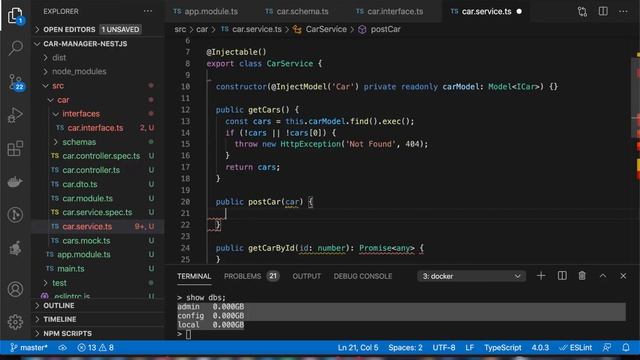Viewport: 640px width, 360px height.
Task: Click Explorer more actions ellipsis
Action: point(148,11)
